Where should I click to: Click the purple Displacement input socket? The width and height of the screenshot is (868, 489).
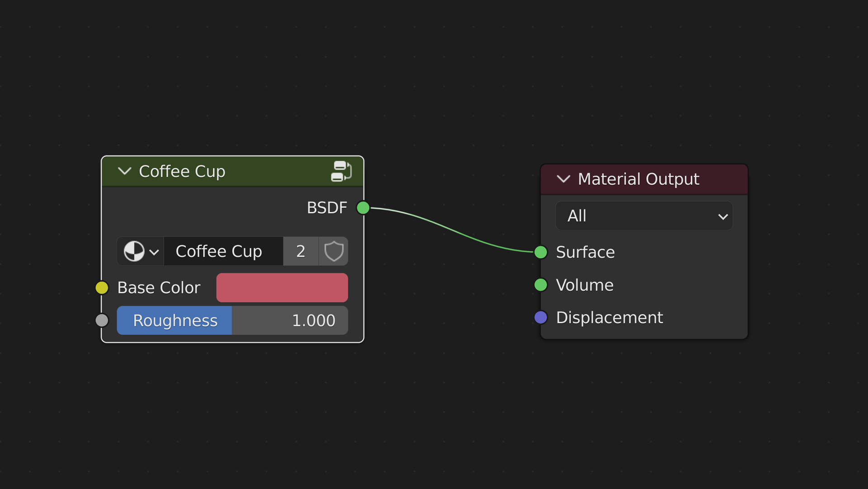pos(541,317)
